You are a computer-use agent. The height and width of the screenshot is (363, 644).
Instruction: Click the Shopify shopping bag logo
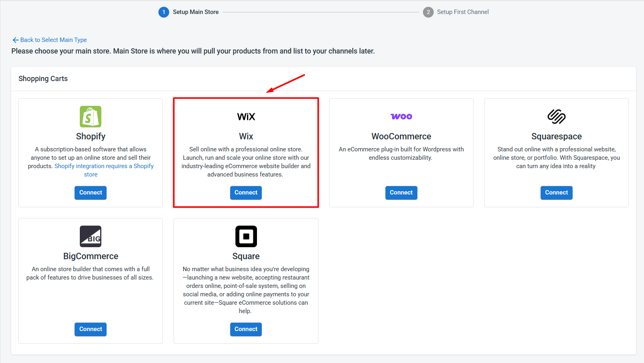tap(91, 117)
